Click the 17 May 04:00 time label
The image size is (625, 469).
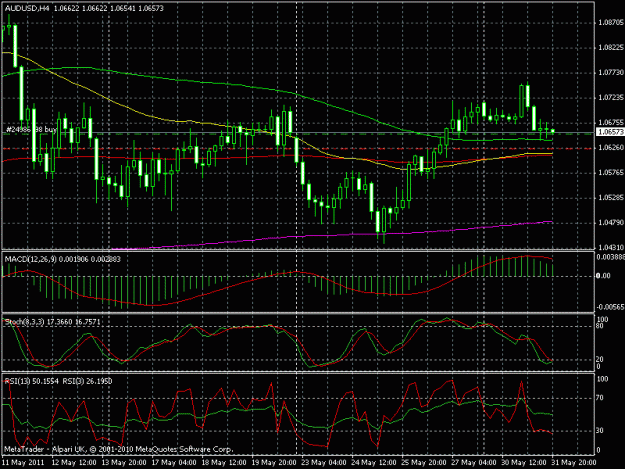point(174,463)
